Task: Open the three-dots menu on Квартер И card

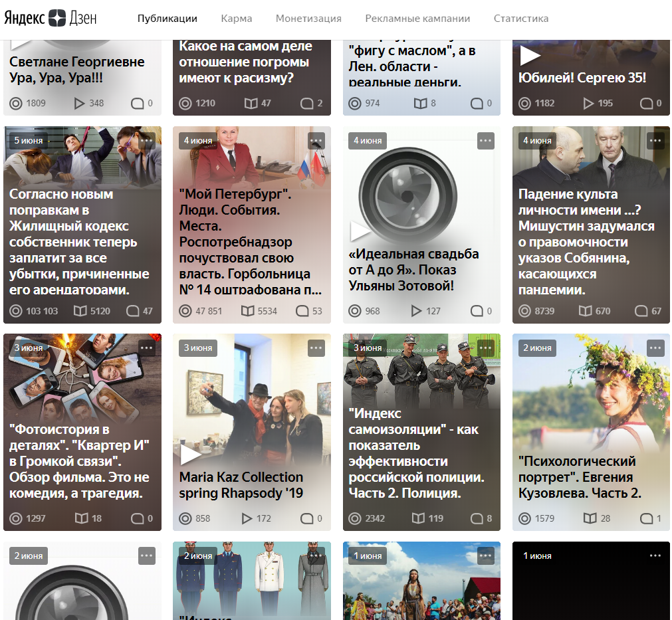Action: pos(147,348)
